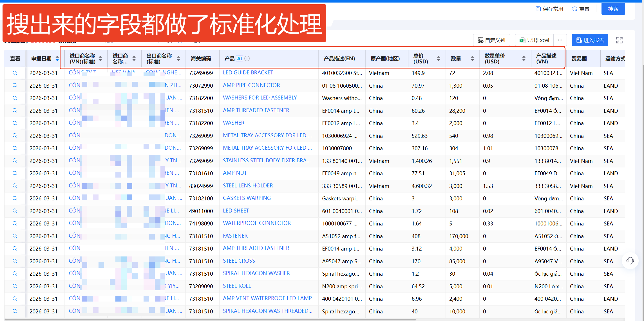
Task: Click the 自定义列 button
Action: coord(491,40)
